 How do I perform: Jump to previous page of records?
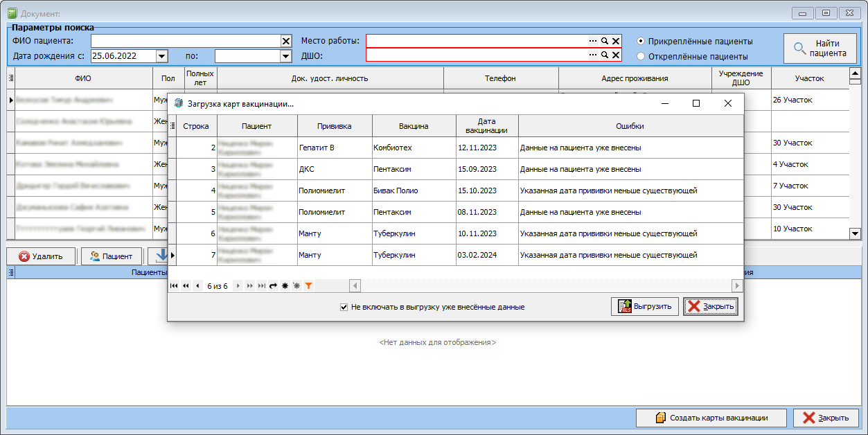(x=186, y=285)
